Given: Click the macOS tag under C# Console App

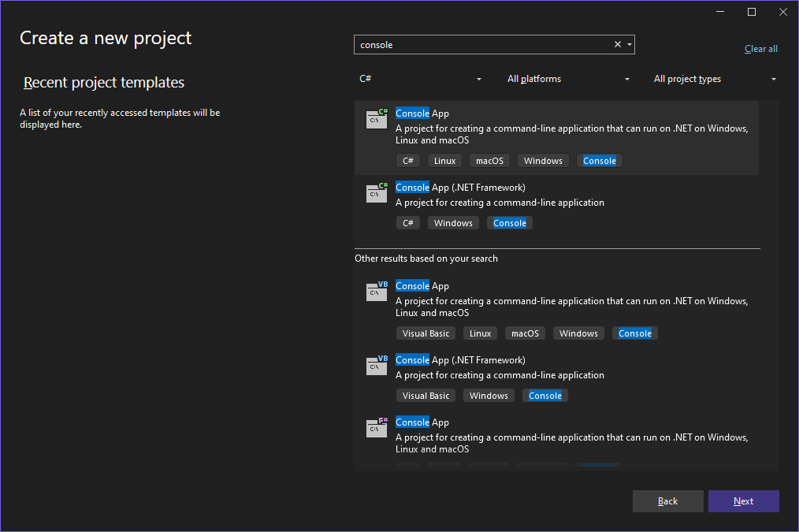Looking at the screenshot, I should click(x=489, y=161).
